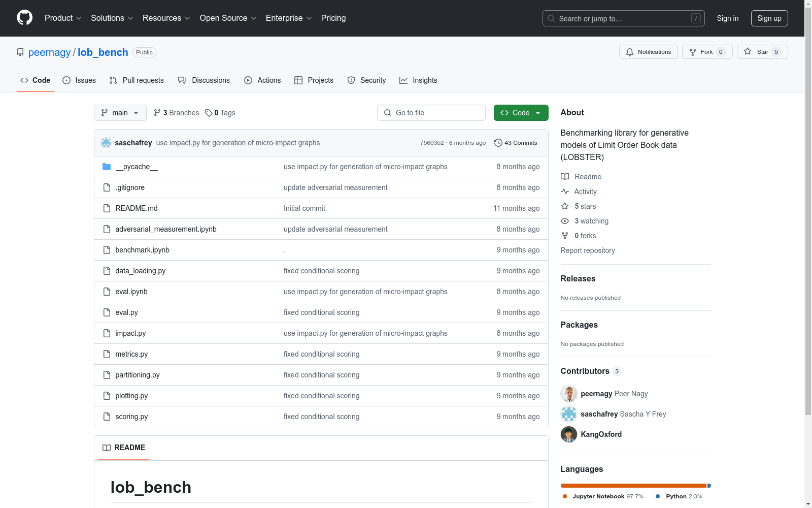812x508 pixels.
Task: Click the Notifications bell icon
Action: 630,52
